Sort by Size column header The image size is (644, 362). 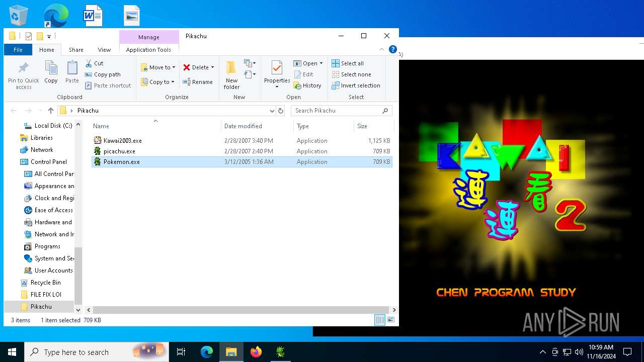click(373, 126)
